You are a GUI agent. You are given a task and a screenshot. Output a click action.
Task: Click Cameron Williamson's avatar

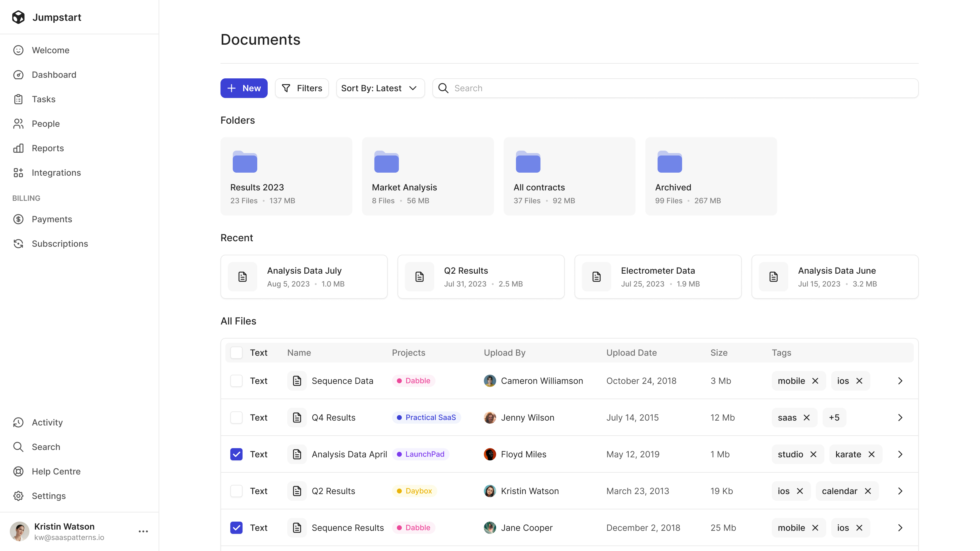490,380
